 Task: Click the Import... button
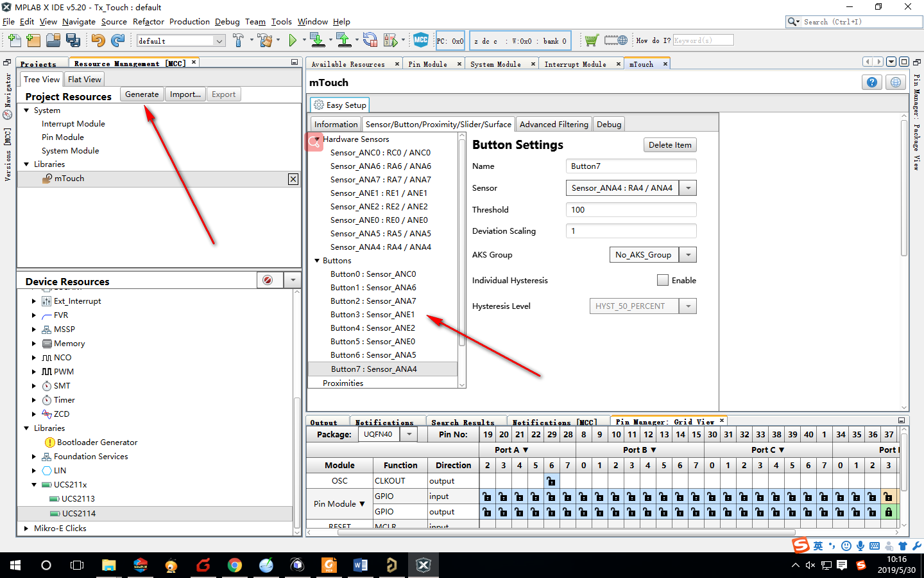coord(185,94)
